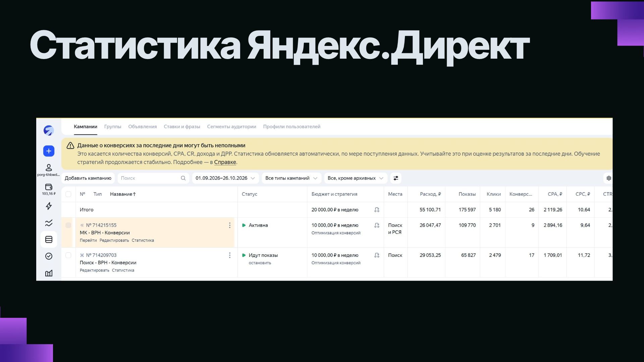The image size is (644, 362).
Task: Click остановить link under Идут показы
Action: [260, 263]
